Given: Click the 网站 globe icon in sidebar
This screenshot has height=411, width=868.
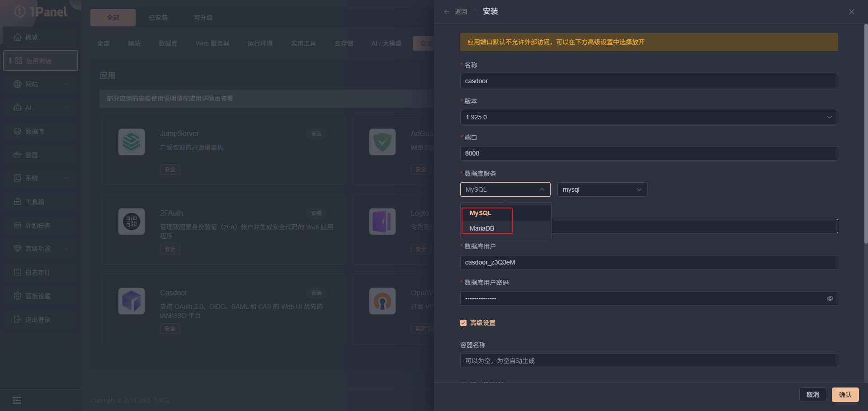Looking at the screenshot, I should point(18,84).
